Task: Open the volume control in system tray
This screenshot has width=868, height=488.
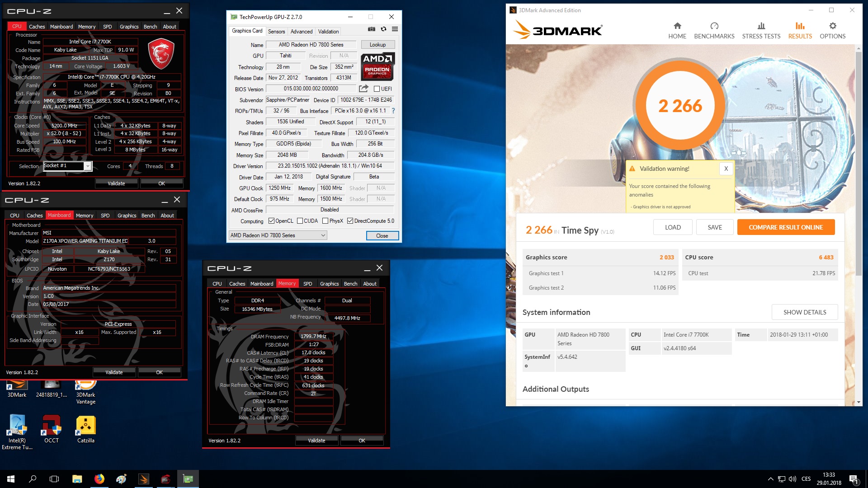Action: tap(792, 479)
